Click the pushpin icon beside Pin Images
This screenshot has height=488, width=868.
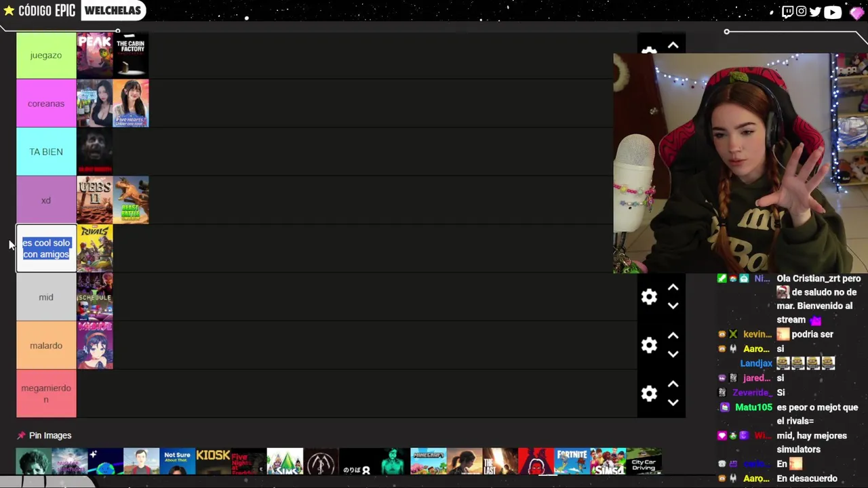click(21, 436)
